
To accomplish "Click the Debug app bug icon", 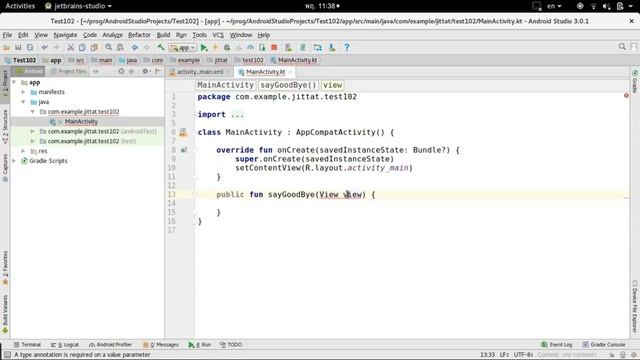I will [x=227, y=48].
